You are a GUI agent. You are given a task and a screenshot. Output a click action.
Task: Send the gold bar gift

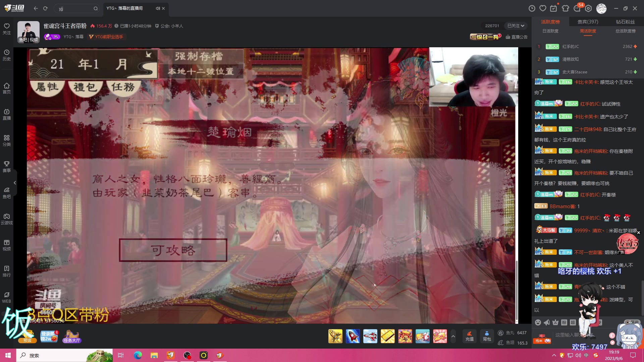pyautogui.click(x=388, y=336)
